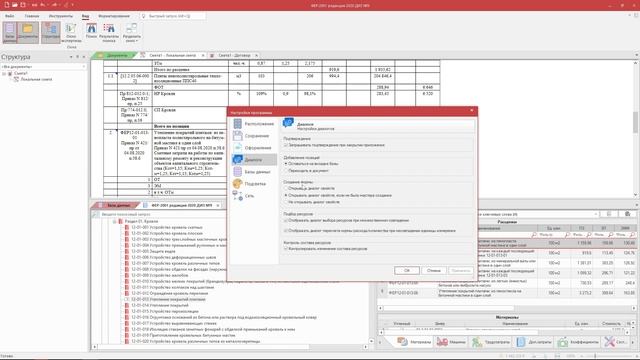Open the quick access toolbar customize arrow
The width and height of the screenshot is (640, 360).
pos(73,5)
